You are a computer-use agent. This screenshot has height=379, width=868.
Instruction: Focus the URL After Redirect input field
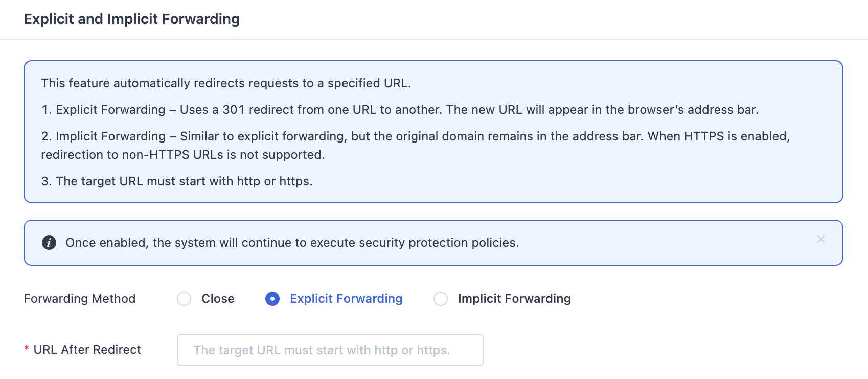tap(330, 350)
